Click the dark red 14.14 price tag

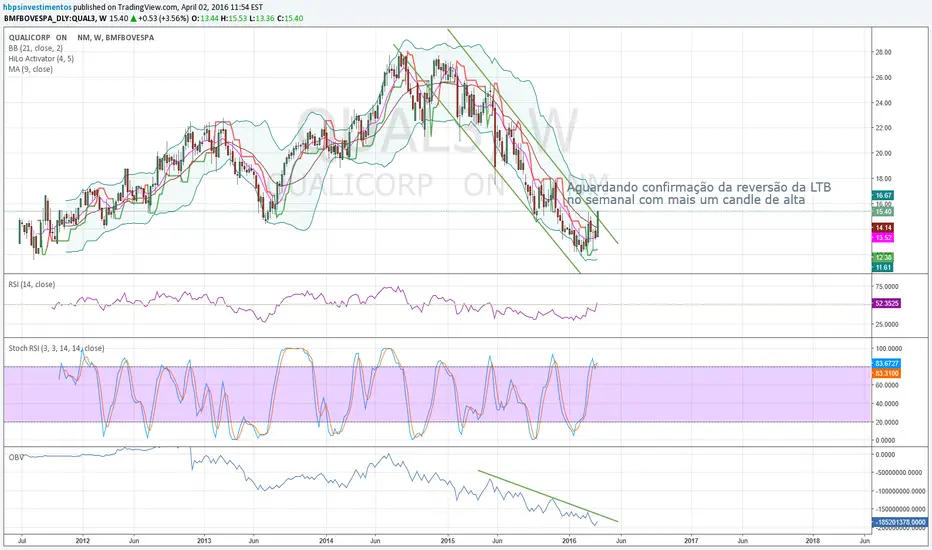pyautogui.click(x=883, y=228)
